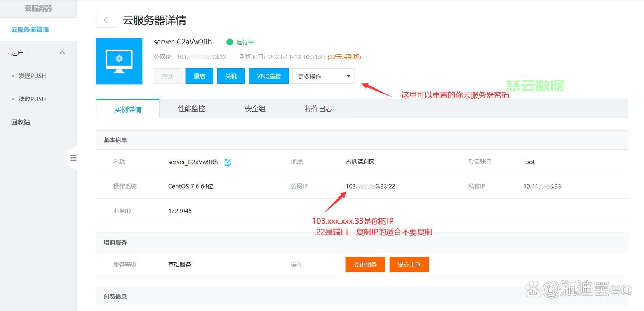The width and height of the screenshot is (644, 311).
Task: Click the green 运行中 status indicator
Action: 240,42
